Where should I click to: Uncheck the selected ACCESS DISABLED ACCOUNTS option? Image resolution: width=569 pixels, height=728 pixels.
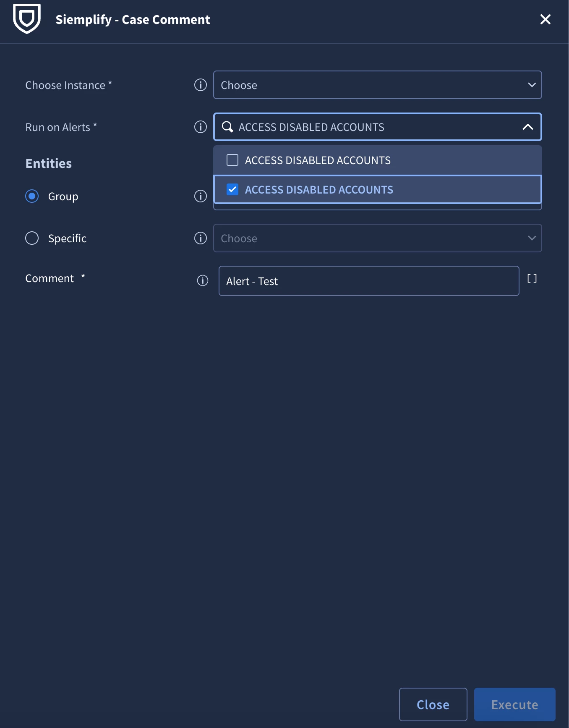(232, 189)
